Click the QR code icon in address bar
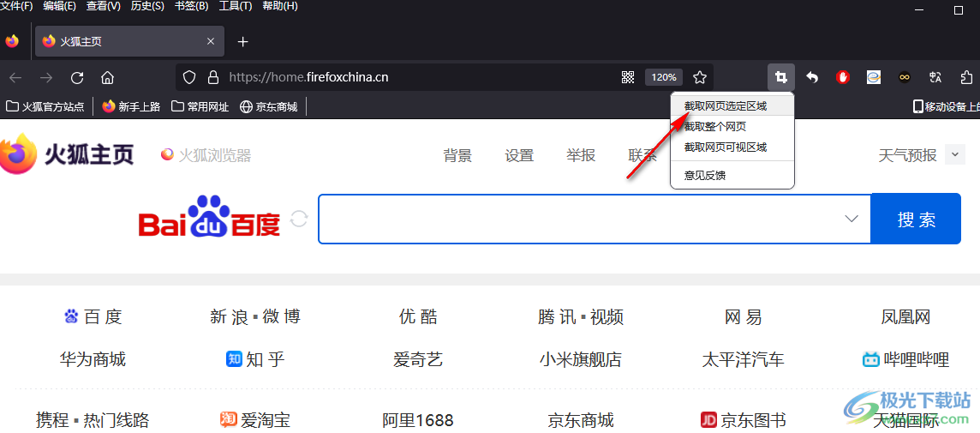This screenshot has width=980, height=433. pyautogui.click(x=628, y=77)
